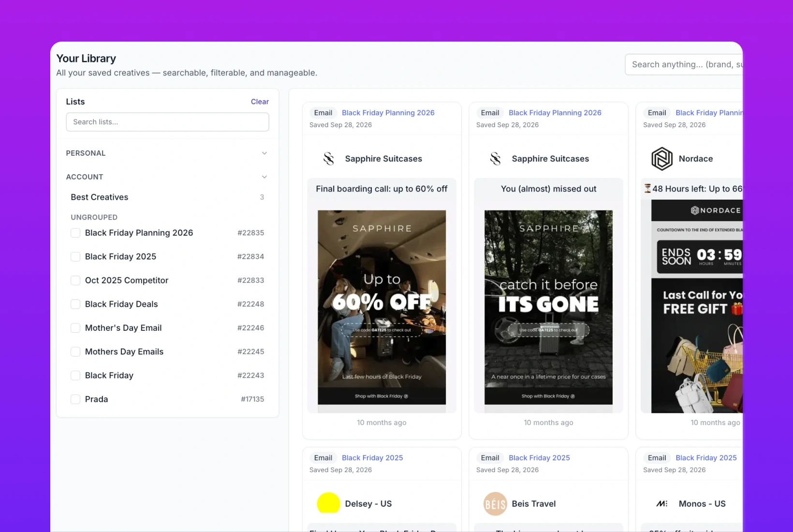
Task: Tick the Oct 2025 Competitor checkbox
Action: click(75, 280)
